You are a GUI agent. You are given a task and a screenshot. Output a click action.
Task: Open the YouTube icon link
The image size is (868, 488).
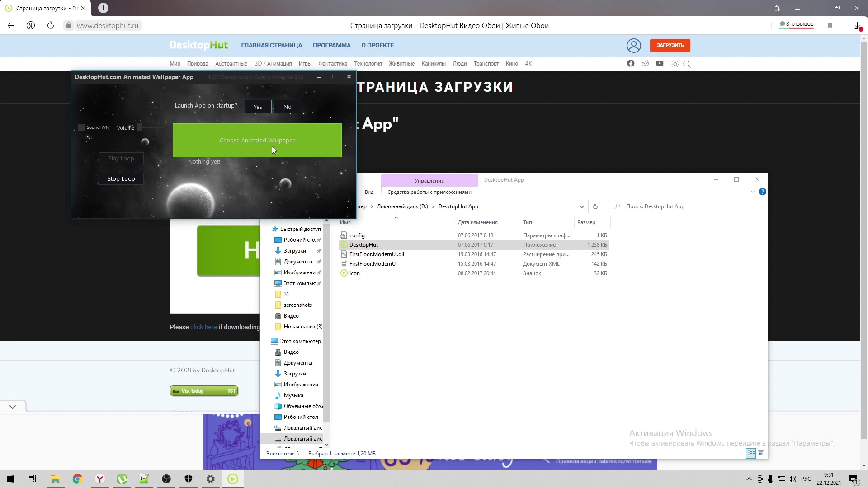660,64
